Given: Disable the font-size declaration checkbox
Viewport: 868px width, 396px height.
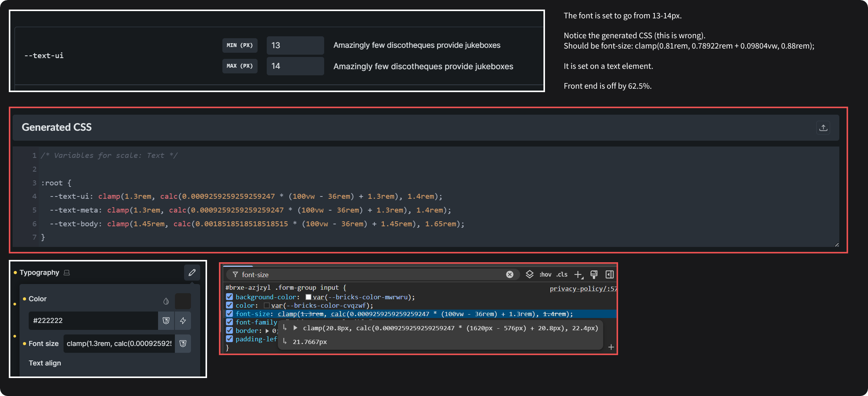Looking at the screenshot, I should coord(230,314).
